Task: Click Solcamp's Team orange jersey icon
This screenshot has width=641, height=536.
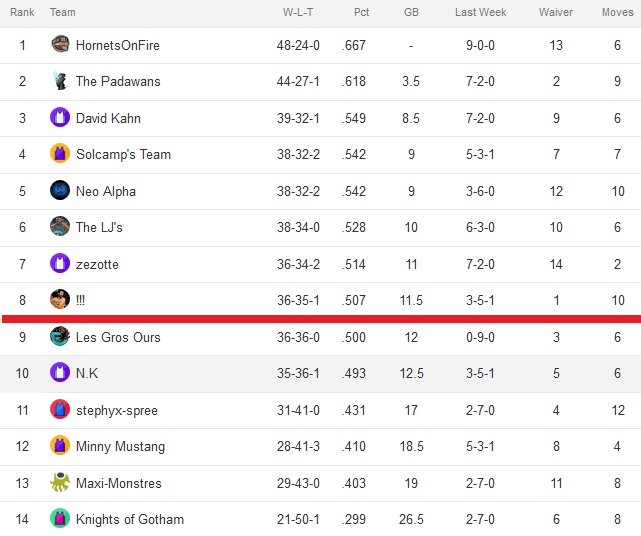Action: pyautogui.click(x=60, y=154)
